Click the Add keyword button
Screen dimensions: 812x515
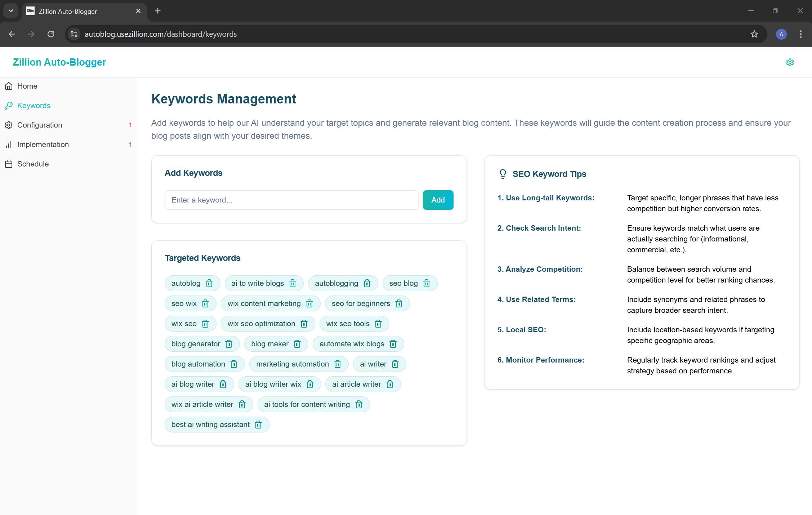coord(438,200)
